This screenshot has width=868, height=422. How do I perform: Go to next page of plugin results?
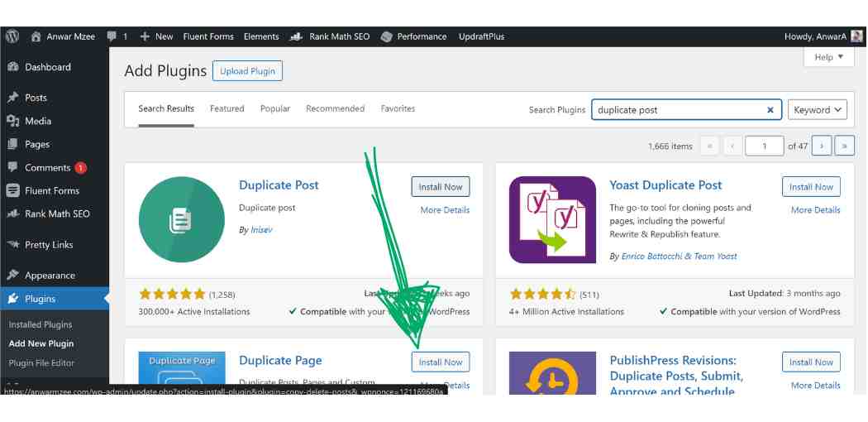tap(822, 146)
